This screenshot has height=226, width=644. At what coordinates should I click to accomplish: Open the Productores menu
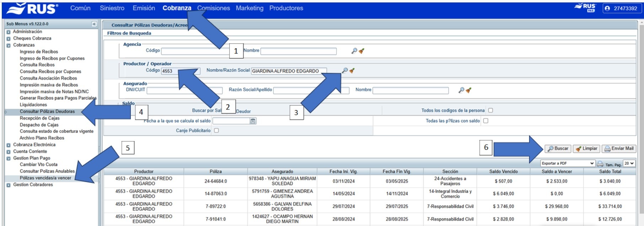coord(286,8)
